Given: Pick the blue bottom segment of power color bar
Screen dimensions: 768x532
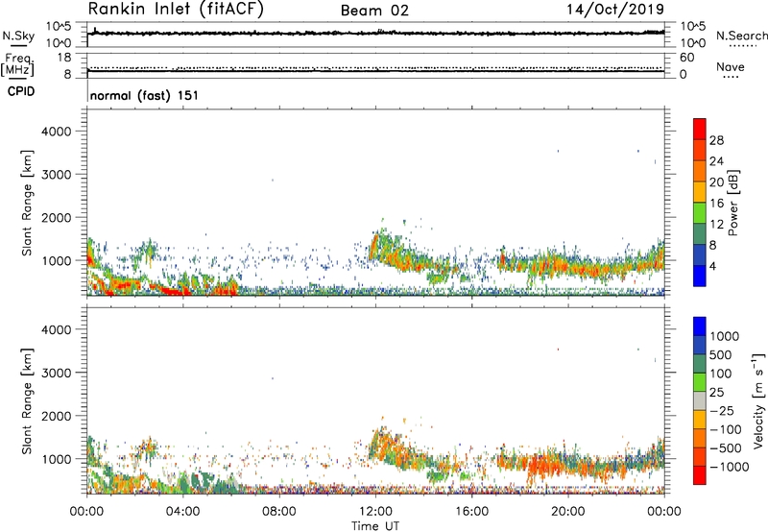Looking at the screenshot, I should [x=700, y=276].
